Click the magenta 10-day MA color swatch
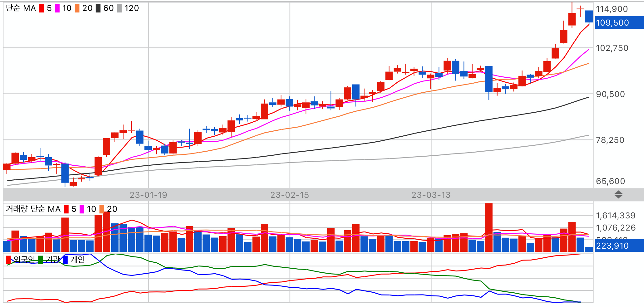Viewport: 644px width, 307px height. (57, 8)
